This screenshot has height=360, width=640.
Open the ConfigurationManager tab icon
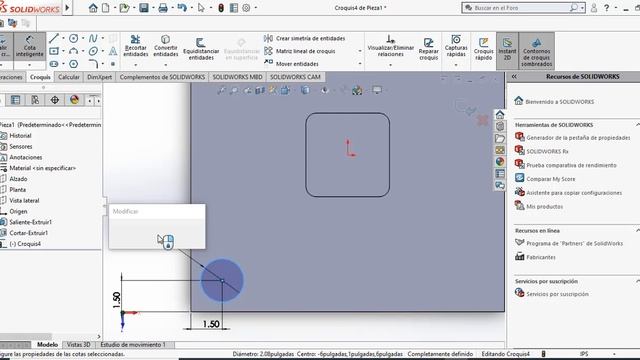point(35,100)
